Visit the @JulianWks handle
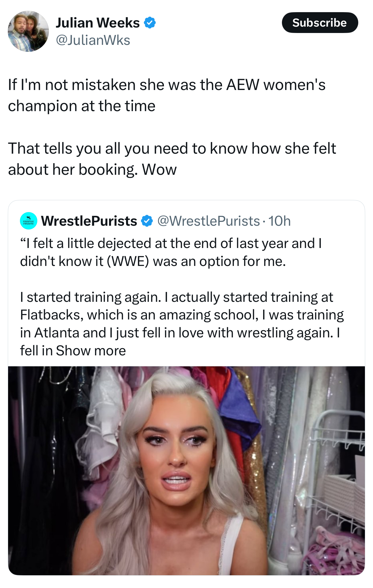This screenshot has width=373, height=588. (x=93, y=40)
